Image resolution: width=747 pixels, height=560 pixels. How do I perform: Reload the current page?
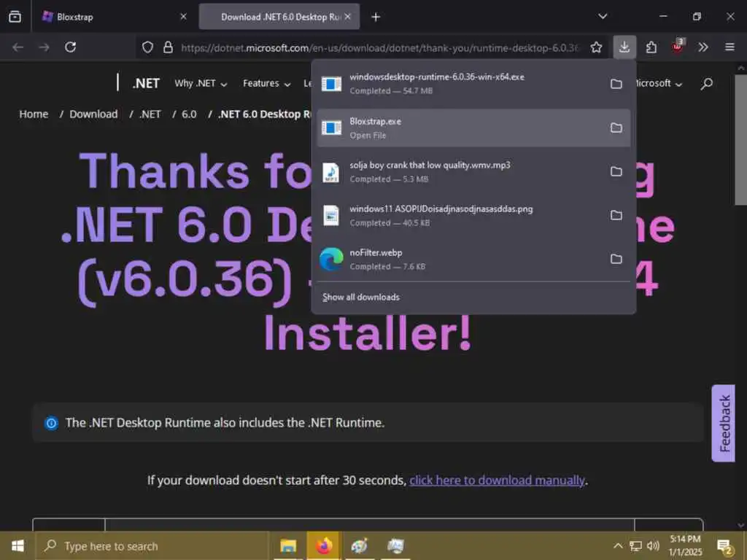[x=71, y=47]
